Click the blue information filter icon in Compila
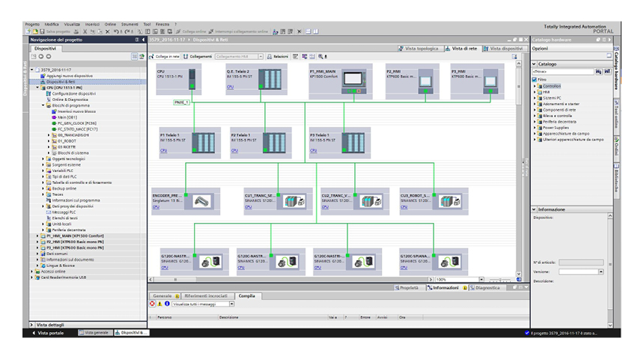 pyautogui.click(x=167, y=304)
